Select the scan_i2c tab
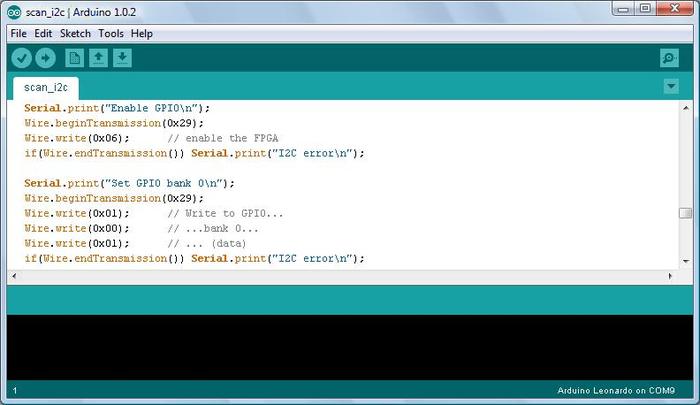The height and width of the screenshot is (405, 700). click(x=46, y=88)
